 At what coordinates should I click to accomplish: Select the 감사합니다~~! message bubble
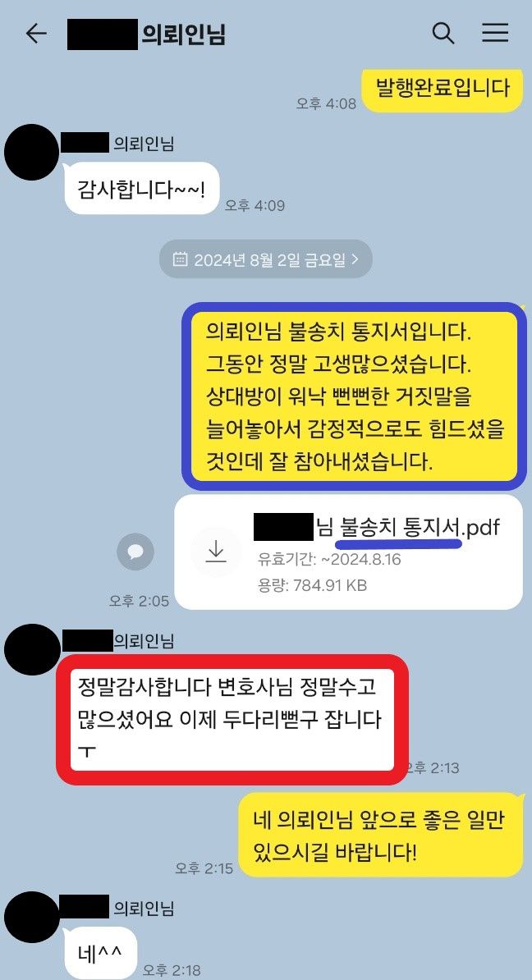[x=142, y=188]
